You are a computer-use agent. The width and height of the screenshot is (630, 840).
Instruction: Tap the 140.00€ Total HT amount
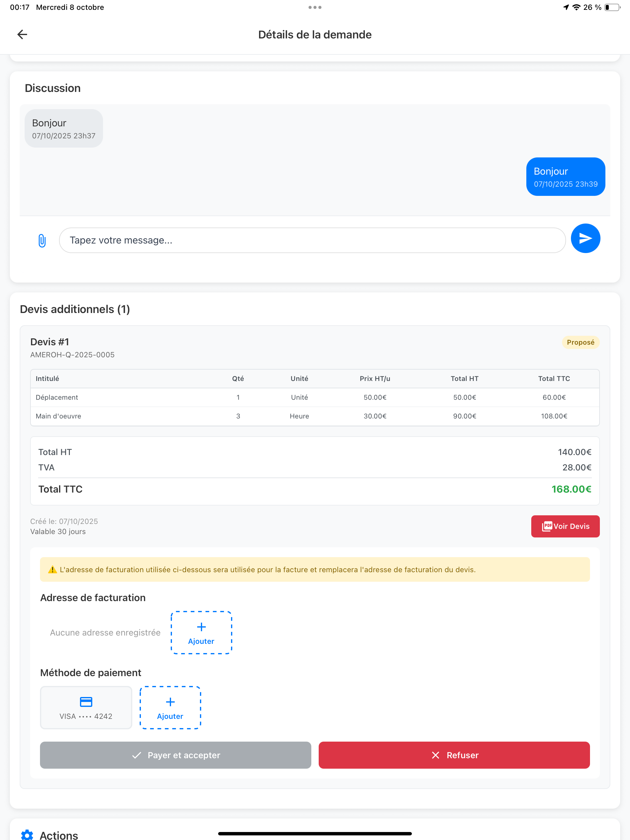point(575,452)
